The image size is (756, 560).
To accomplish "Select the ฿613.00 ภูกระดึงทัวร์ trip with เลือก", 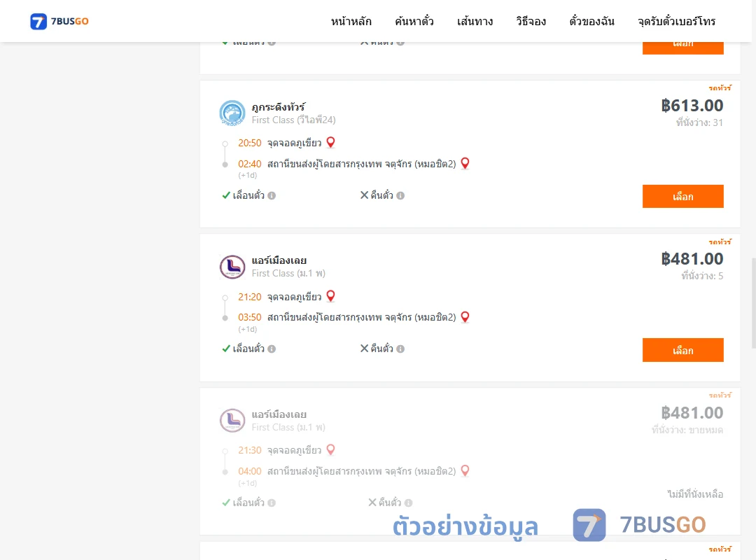I will [682, 196].
